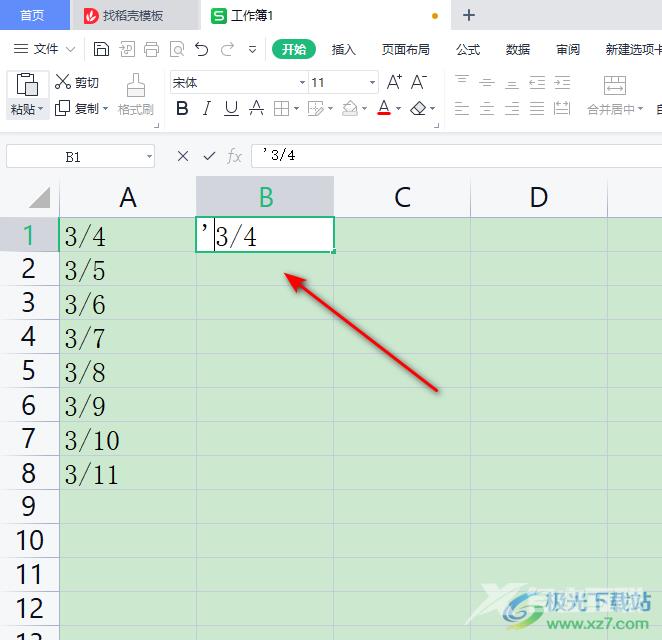This screenshot has height=640, width=662.
Task: Click the Print icon
Action: [152, 49]
